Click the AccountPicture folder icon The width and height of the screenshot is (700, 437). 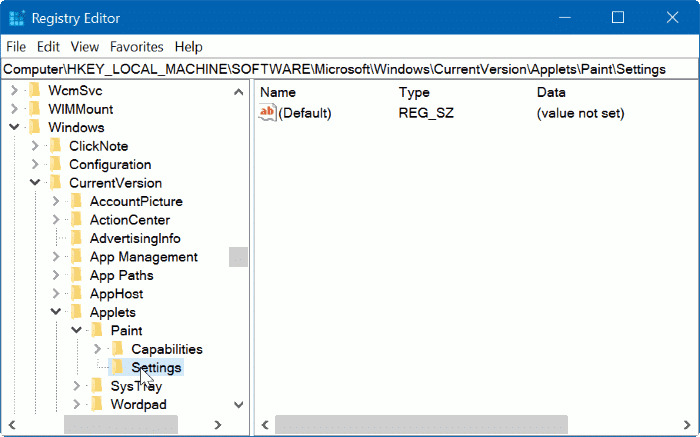click(76, 201)
